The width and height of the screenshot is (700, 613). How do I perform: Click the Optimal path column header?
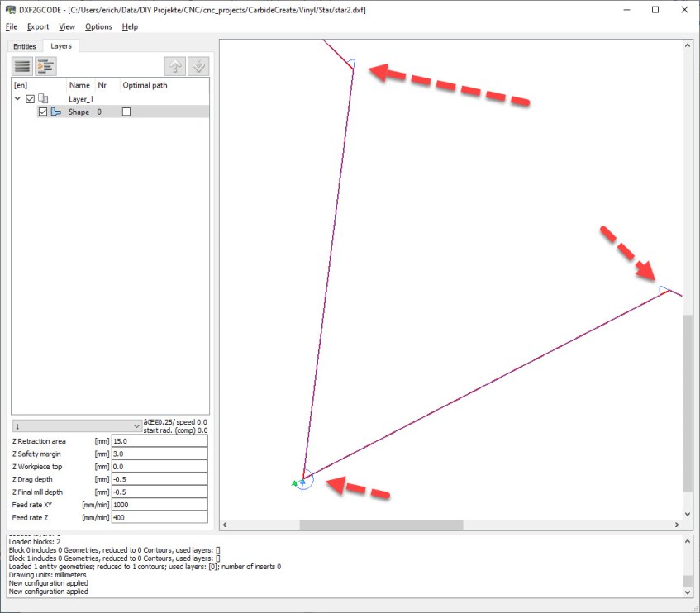[x=144, y=85]
